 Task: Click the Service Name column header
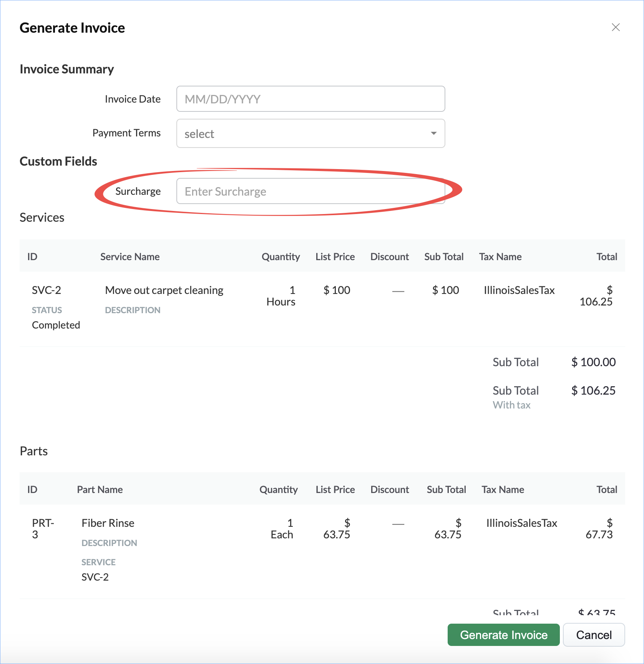[130, 257]
